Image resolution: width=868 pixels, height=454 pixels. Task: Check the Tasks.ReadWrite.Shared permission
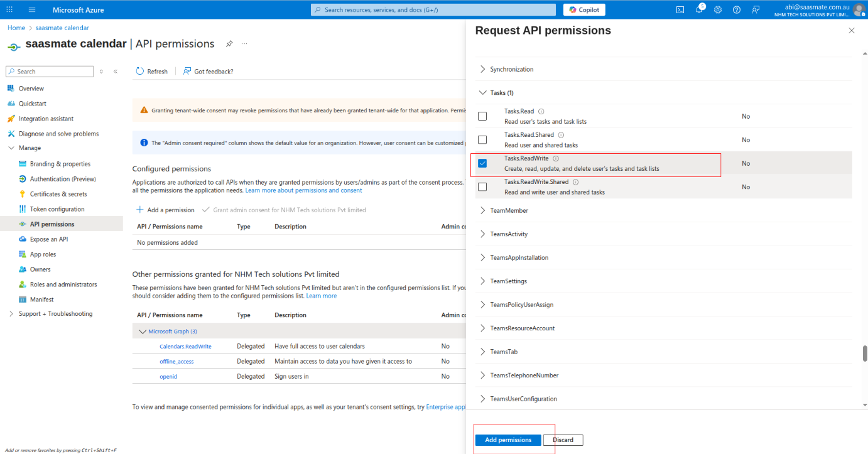(482, 186)
